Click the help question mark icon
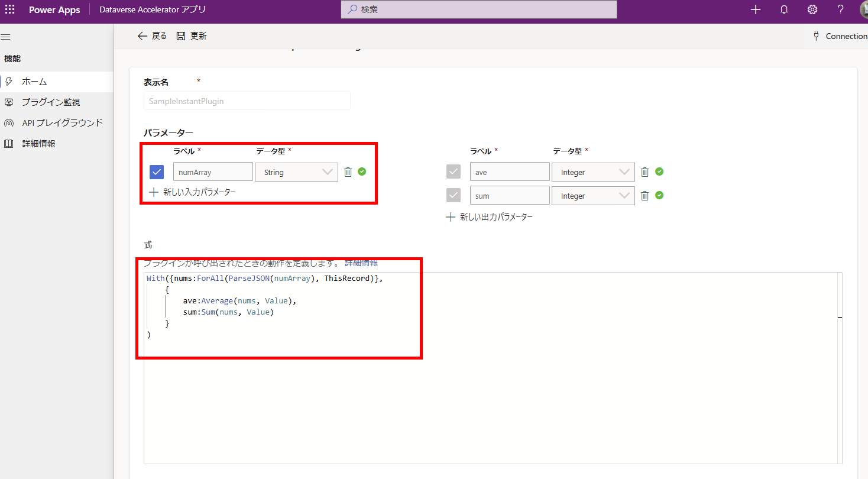 click(x=840, y=9)
